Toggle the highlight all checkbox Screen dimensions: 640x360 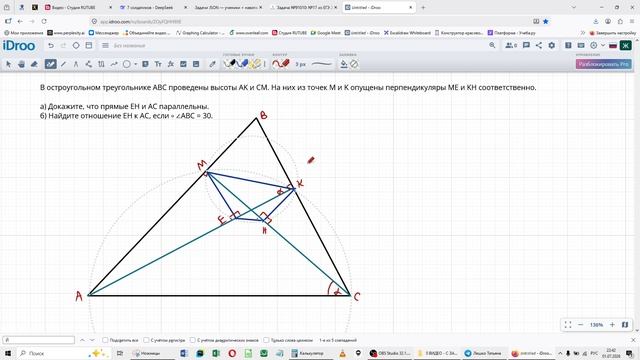tap(105, 340)
